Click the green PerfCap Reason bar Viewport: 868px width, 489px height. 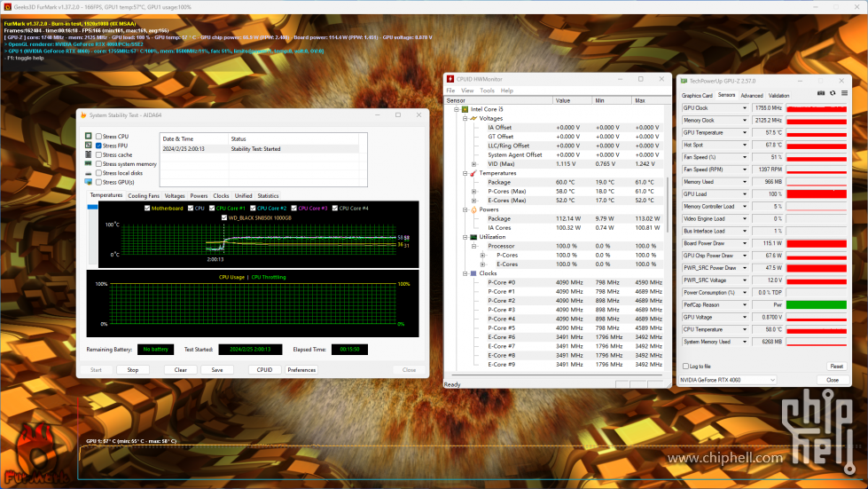817,305
